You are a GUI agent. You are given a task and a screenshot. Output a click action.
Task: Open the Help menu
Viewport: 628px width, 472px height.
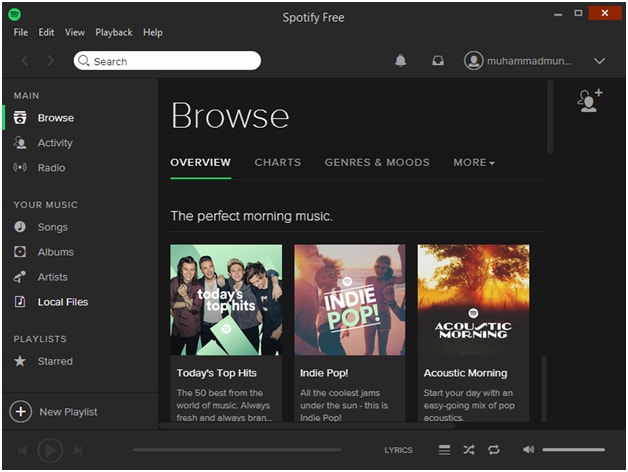click(153, 32)
